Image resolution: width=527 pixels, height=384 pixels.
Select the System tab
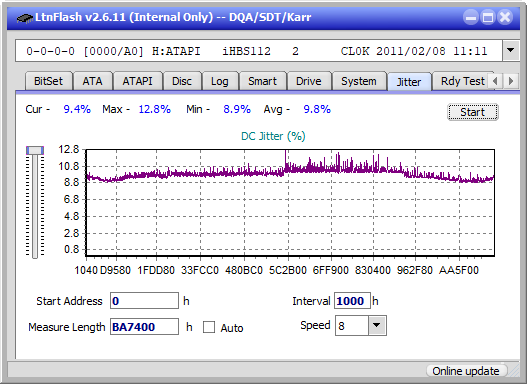[359, 81]
